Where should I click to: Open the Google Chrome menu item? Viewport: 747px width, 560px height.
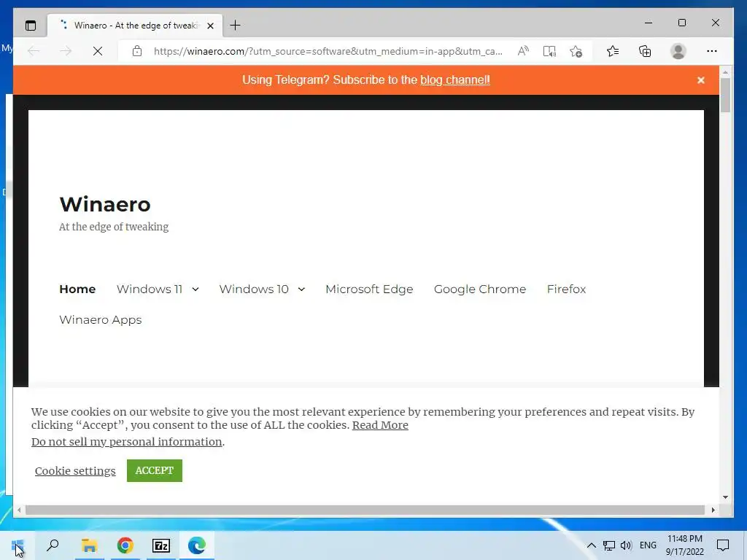480,289
